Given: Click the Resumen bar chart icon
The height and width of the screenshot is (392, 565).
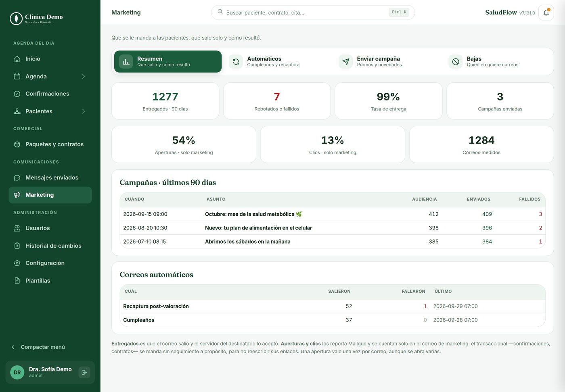Looking at the screenshot, I should point(126,62).
